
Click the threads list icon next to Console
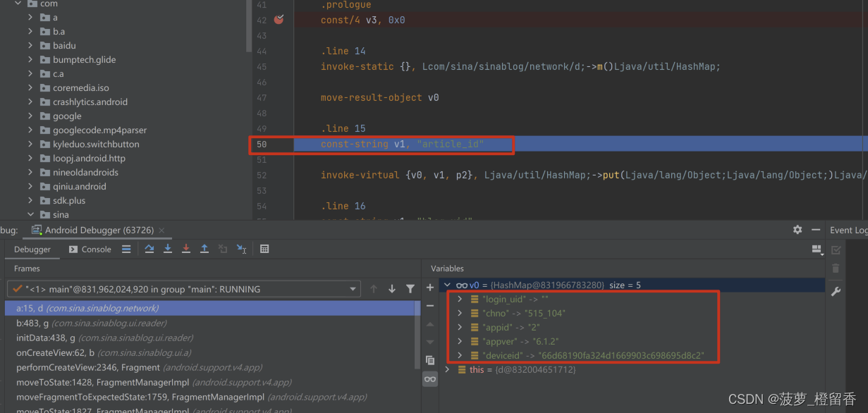tap(126, 249)
